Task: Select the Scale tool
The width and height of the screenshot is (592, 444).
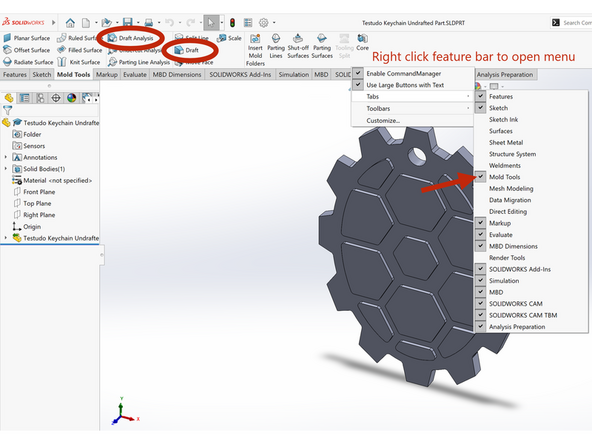Action: [x=230, y=38]
